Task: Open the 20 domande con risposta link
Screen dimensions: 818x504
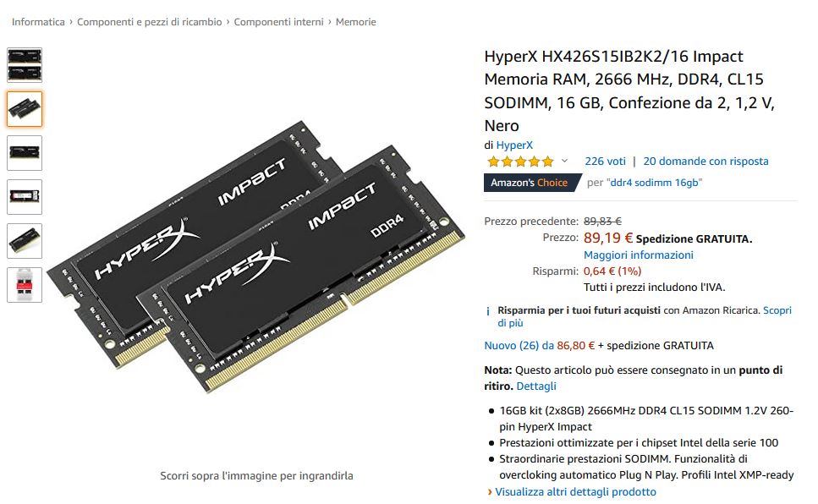Action: (705, 162)
